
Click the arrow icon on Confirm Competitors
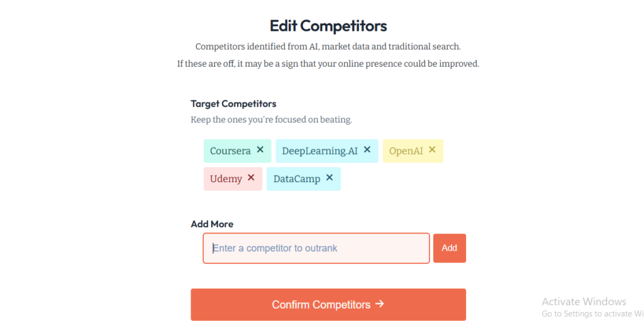(x=379, y=304)
